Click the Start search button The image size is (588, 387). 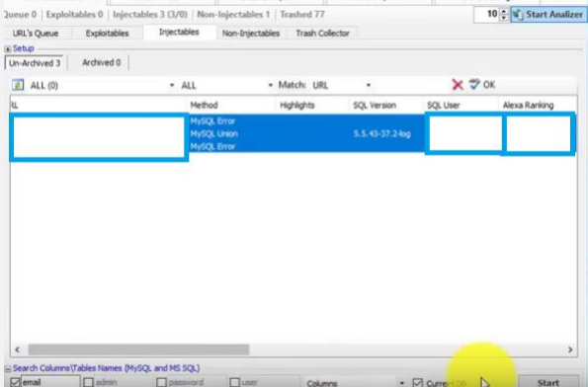pos(548,382)
